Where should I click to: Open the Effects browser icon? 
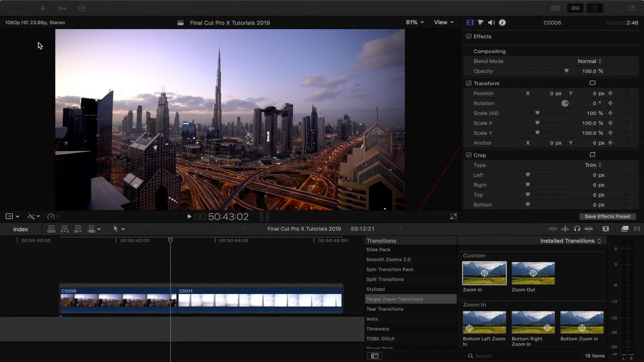tap(625, 229)
